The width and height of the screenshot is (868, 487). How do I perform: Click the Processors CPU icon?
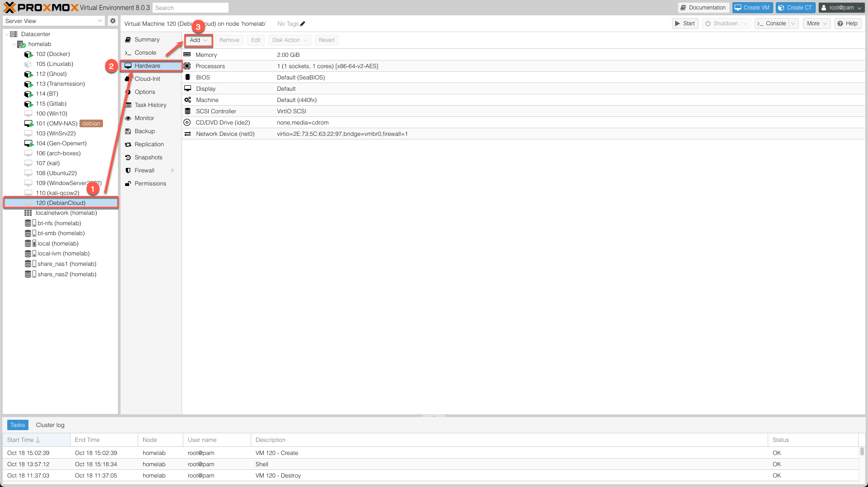coord(187,66)
